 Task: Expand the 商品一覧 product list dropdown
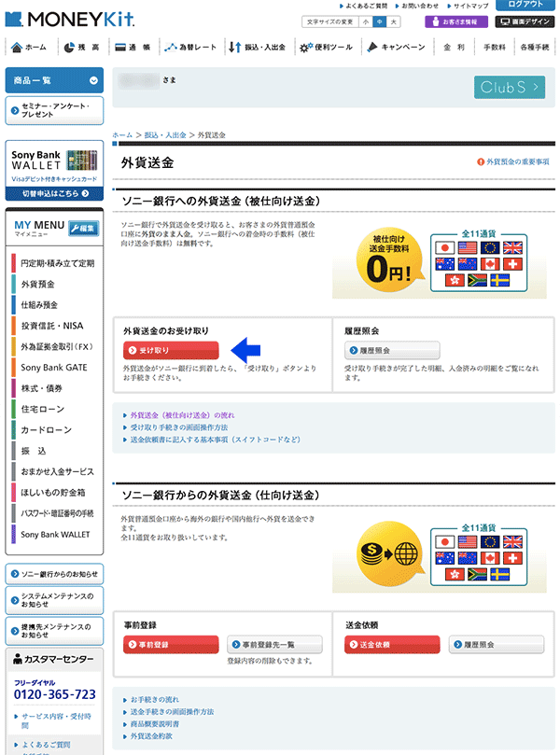[x=54, y=80]
